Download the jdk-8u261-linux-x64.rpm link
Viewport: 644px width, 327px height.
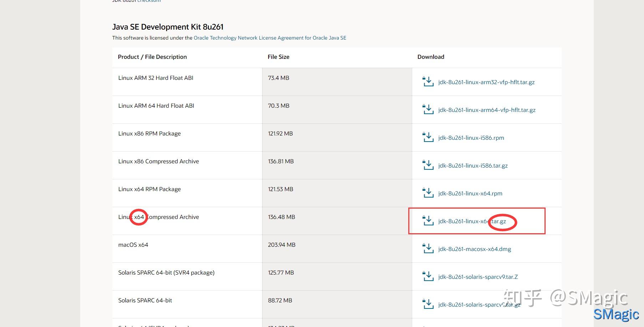(470, 193)
